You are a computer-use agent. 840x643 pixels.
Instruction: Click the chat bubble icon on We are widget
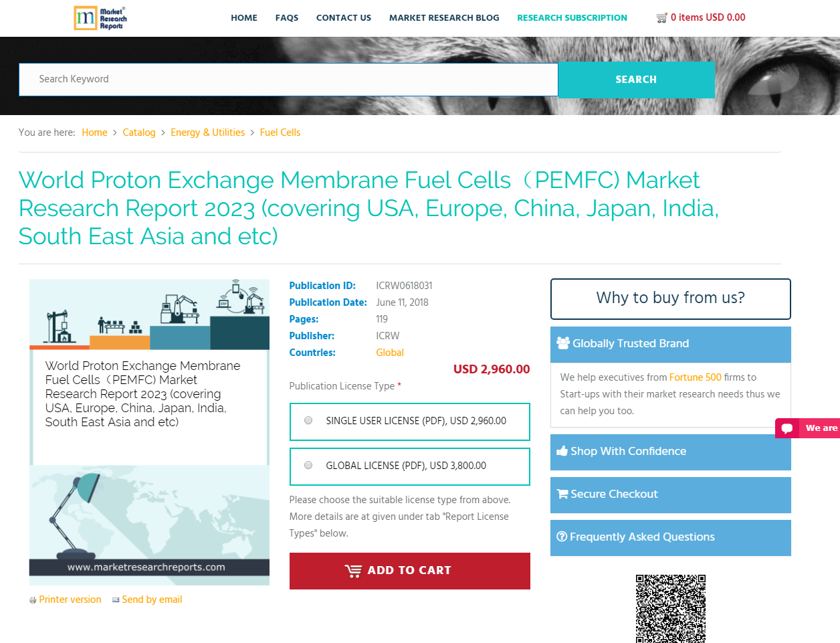(787, 428)
